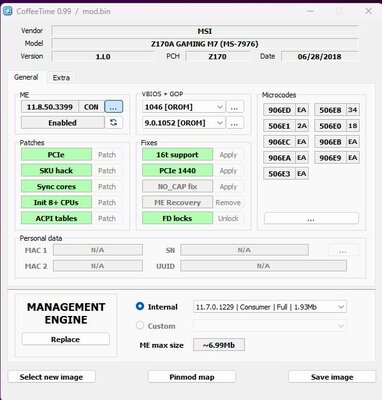Click Select new image button
Viewport: 382px width, 400px height.
coord(51,377)
